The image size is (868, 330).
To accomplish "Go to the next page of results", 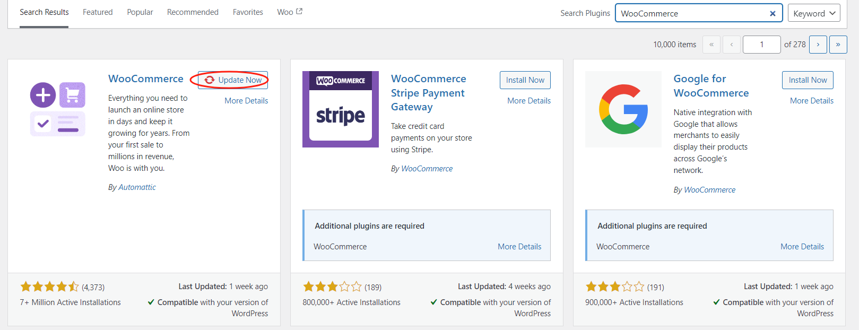I will point(818,45).
